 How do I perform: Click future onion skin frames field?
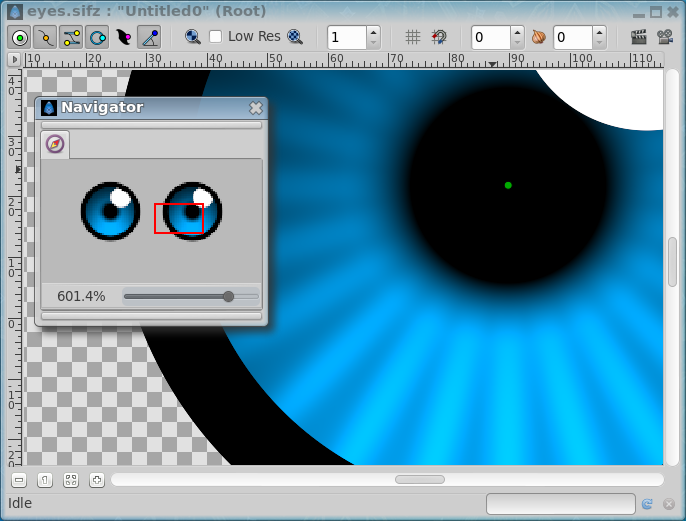(x=573, y=37)
